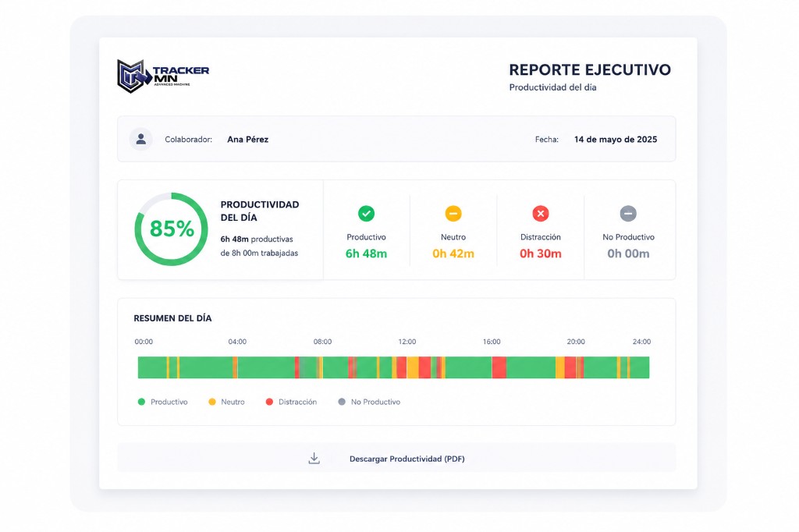
Task: Click the No Productivo legend label
Action: pos(375,402)
